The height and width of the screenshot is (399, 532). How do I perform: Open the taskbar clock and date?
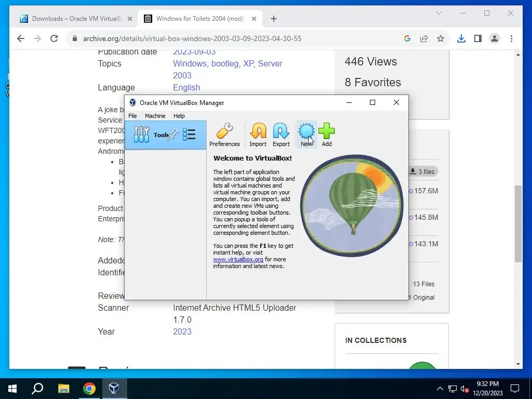[487, 389]
